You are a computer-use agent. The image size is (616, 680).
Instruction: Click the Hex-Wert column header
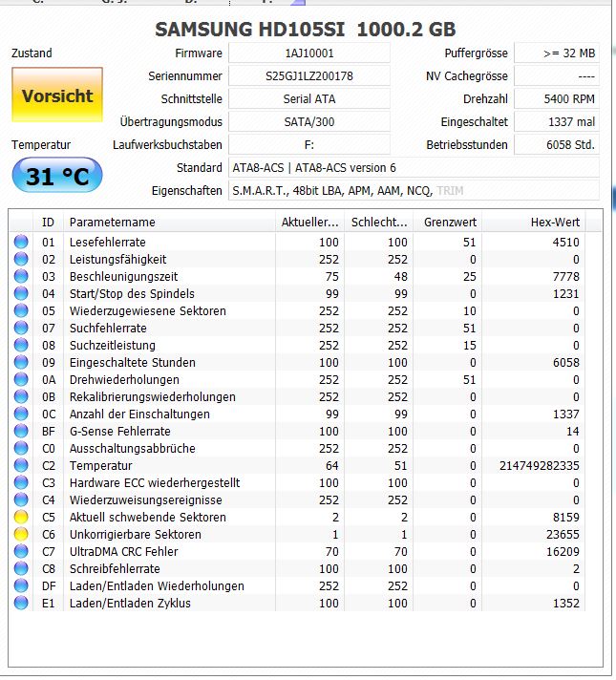(x=534, y=222)
